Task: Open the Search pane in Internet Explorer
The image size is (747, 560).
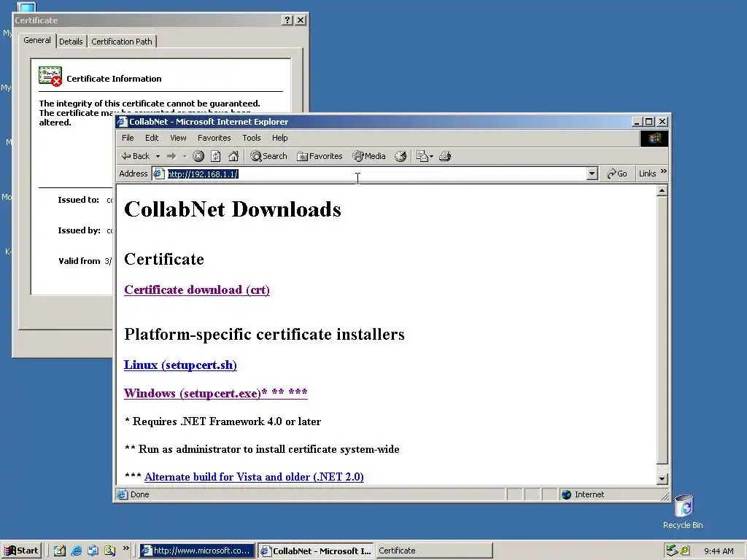Action: point(268,156)
